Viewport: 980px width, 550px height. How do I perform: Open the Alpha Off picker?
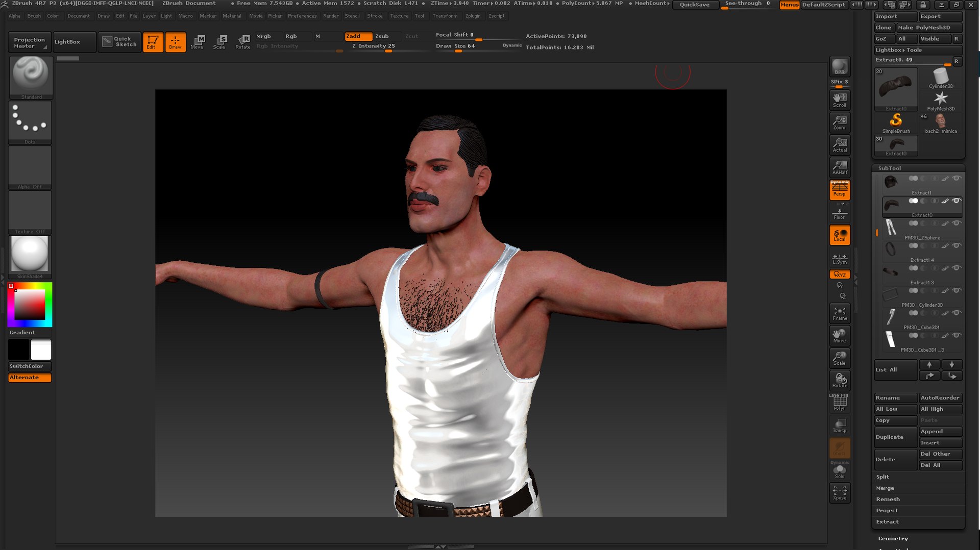(x=30, y=167)
